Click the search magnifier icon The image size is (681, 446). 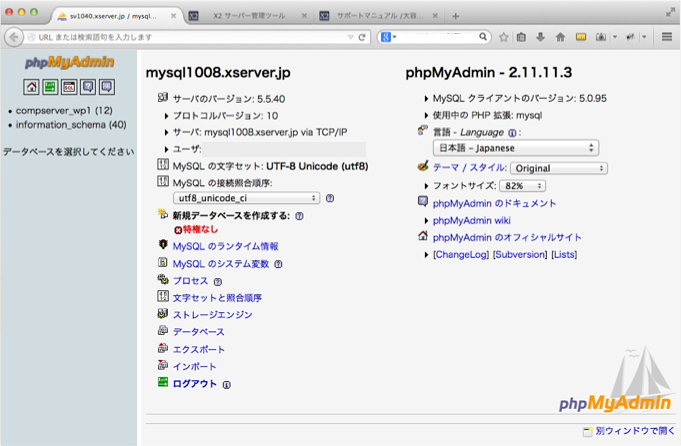click(x=483, y=37)
